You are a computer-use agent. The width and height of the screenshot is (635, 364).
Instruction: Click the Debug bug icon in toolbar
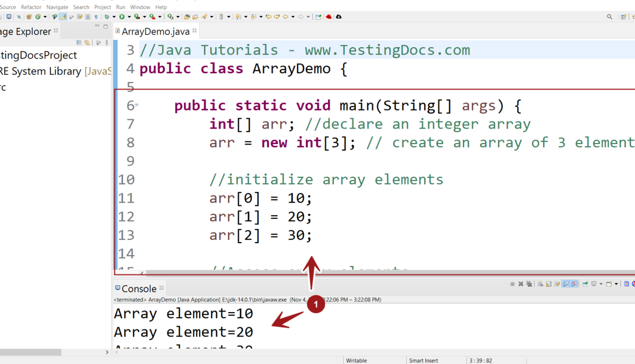pyautogui.click(x=107, y=17)
